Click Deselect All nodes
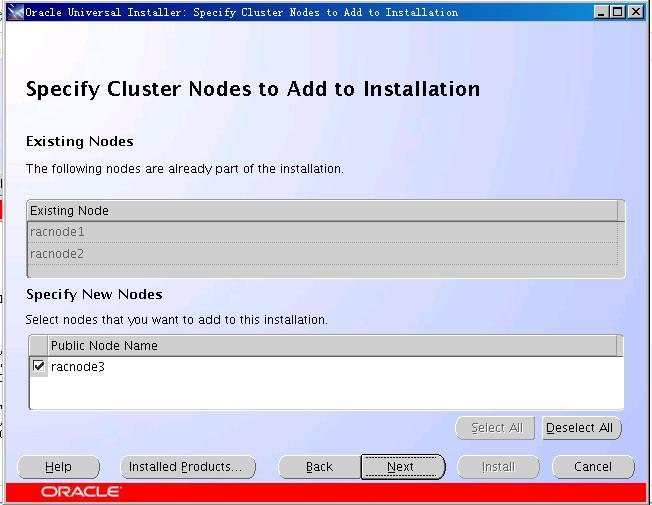652x505 pixels. 582,428
